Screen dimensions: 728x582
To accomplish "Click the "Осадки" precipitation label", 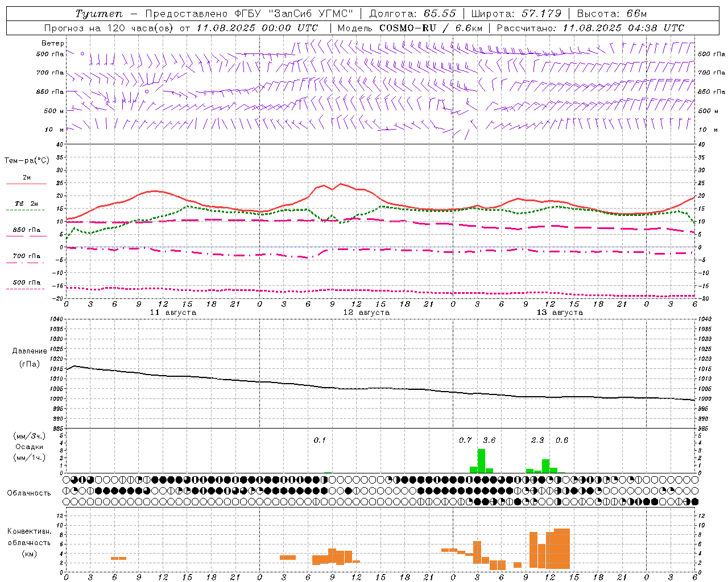I will 30,447.
